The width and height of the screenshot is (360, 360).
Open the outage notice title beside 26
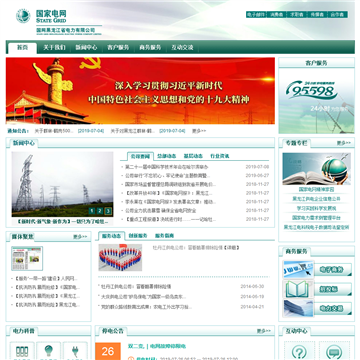[157, 346]
